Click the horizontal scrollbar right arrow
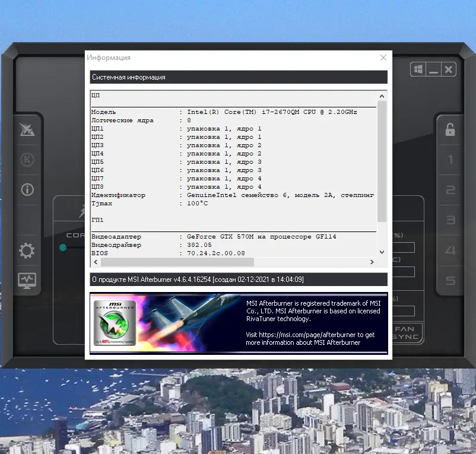Viewport: 476px width, 454px height. 372,262
